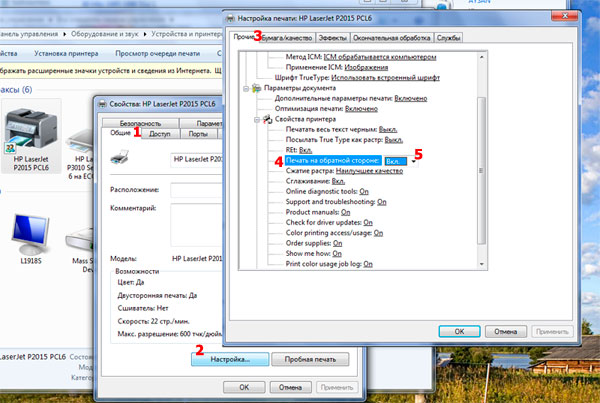Switch to the Эффекты tab
Image resolution: width=600 pixels, height=403 pixels.
coord(333,38)
